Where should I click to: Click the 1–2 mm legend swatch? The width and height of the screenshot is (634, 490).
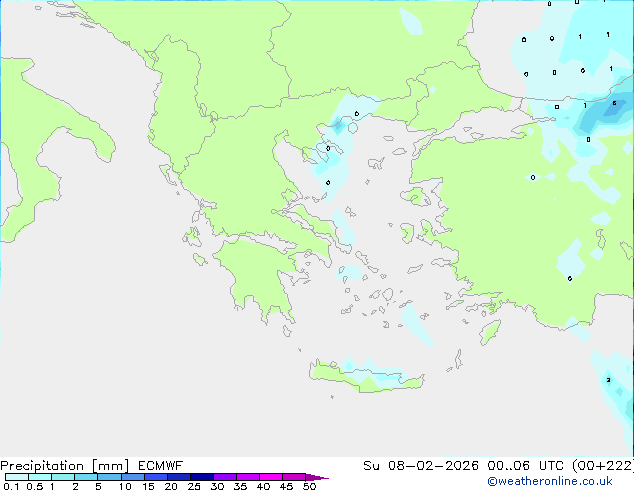point(63,477)
